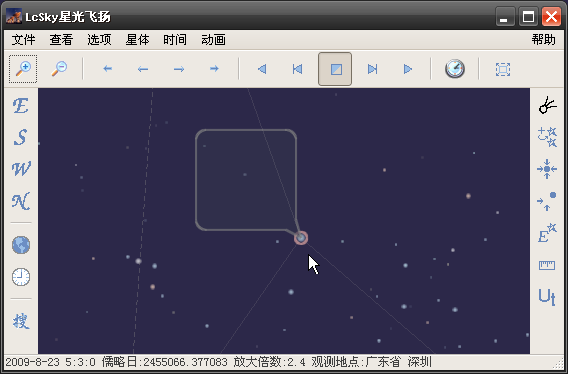Click the clock time icon in sidebar
Image resolution: width=568 pixels, height=374 pixels.
pyautogui.click(x=21, y=277)
